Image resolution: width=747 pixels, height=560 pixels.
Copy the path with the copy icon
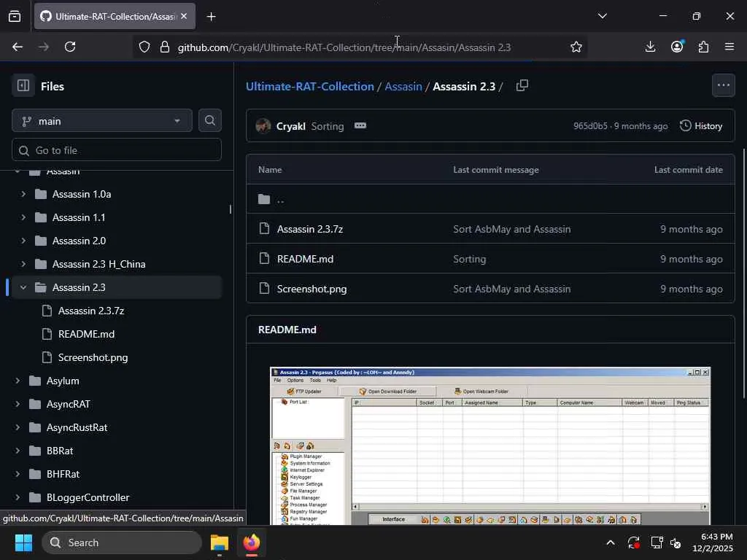(x=522, y=86)
